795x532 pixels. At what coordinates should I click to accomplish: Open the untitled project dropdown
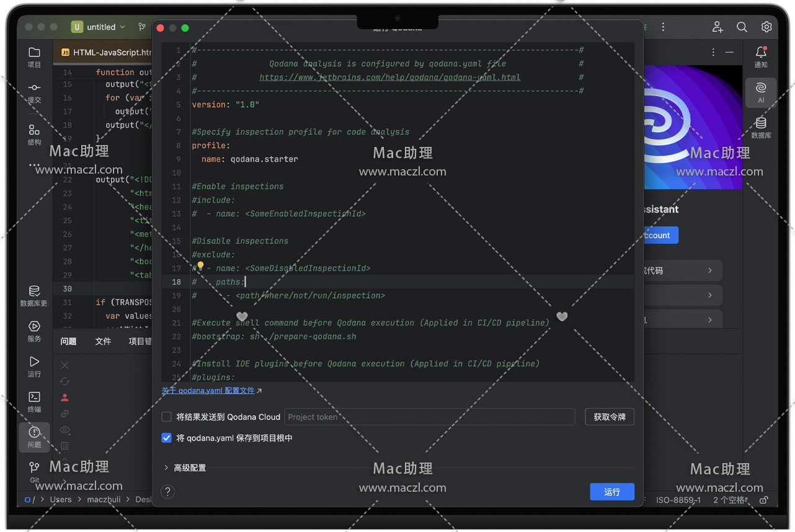coord(99,27)
